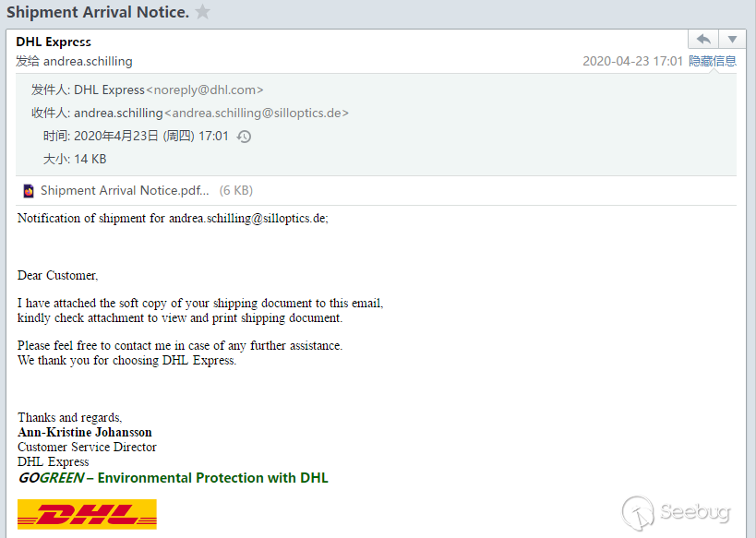Click the PDF attachment file icon
The image size is (756, 538).
(x=29, y=191)
